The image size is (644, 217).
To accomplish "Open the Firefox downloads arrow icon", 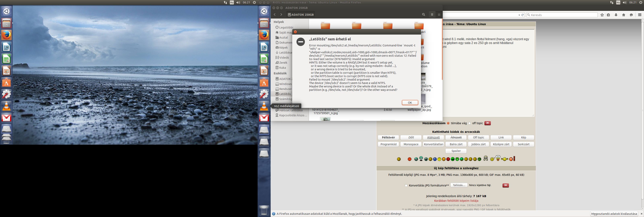I will point(616,15).
